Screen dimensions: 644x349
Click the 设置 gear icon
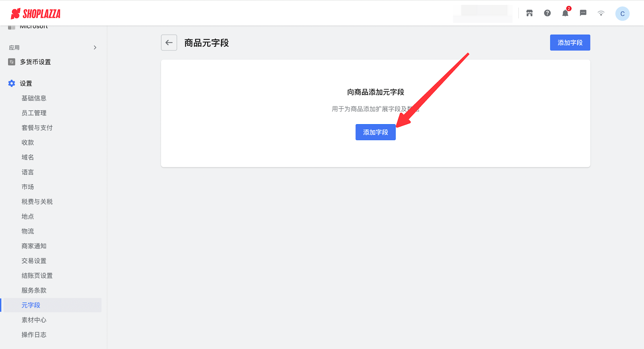pyautogui.click(x=12, y=83)
